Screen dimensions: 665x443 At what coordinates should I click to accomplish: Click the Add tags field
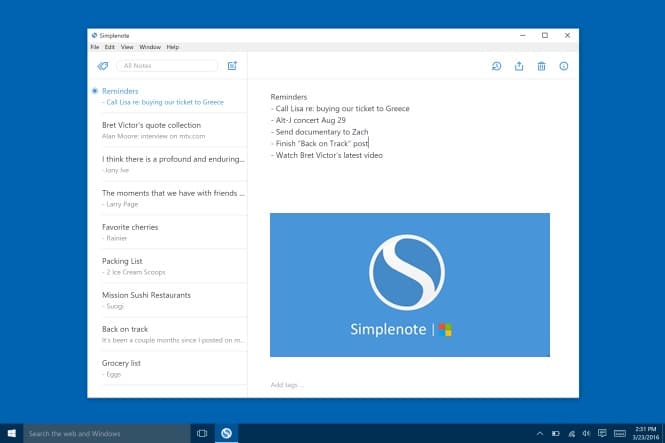click(x=287, y=384)
